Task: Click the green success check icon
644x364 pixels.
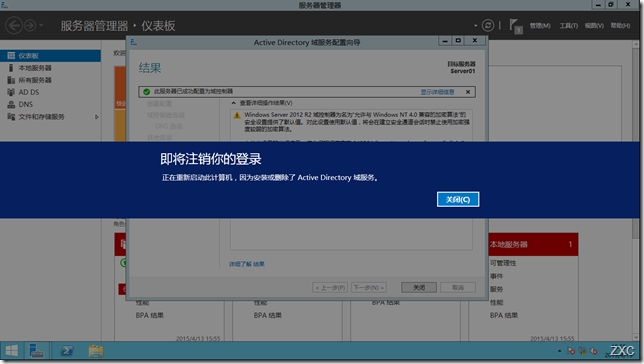Action: [x=146, y=92]
